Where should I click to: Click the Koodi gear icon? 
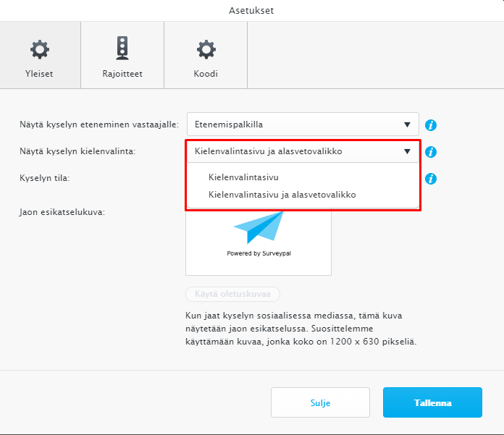click(x=206, y=49)
